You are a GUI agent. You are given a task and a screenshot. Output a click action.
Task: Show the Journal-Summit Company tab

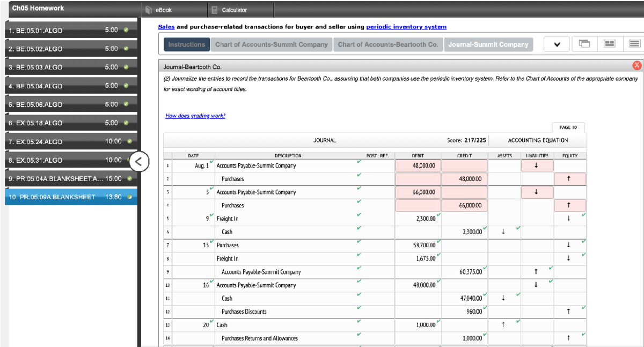(x=488, y=45)
